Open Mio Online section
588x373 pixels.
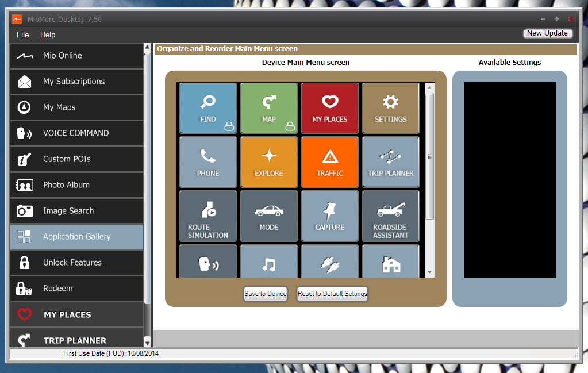coord(76,56)
